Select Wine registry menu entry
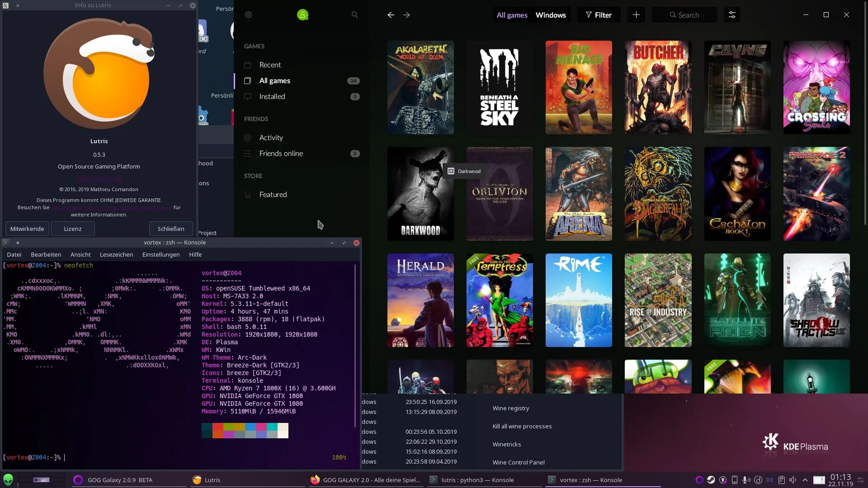The height and width of the screenshot is (488, 868). (x=511, y=408)
